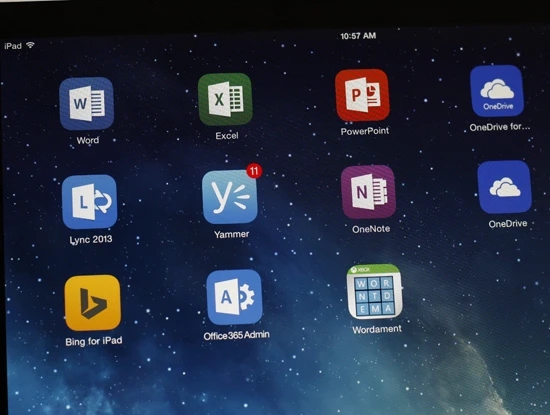Open the Lync 2013 app
Screen dimensions: 550x415
pos(89,202)
